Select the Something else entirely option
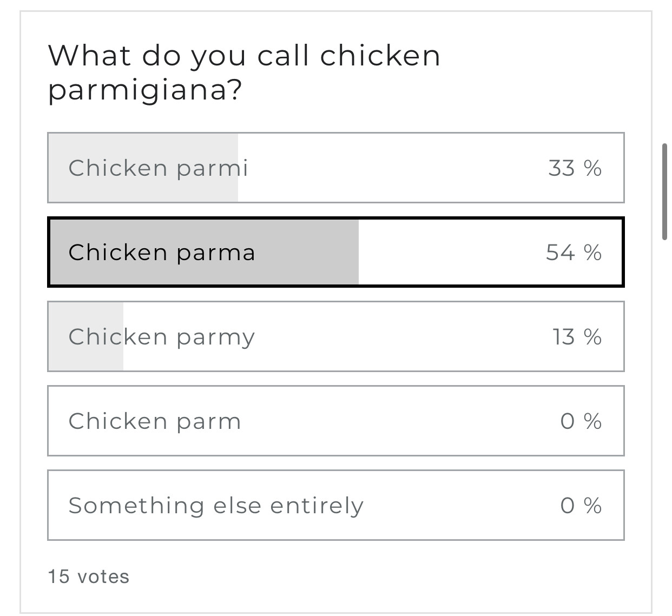 tap(216, 506)
